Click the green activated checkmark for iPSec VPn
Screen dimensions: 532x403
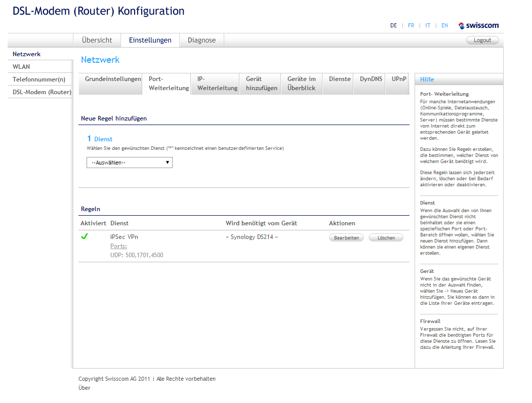[x=85, y=236]
